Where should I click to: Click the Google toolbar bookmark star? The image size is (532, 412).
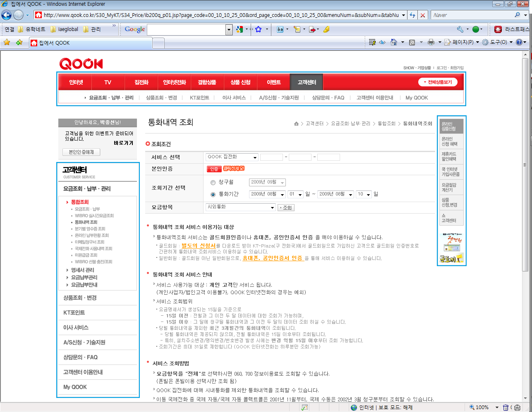(258, 29)
